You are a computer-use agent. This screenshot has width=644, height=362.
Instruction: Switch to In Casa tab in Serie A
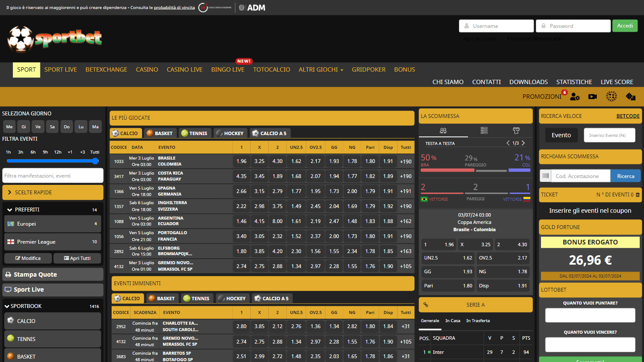(453, 321)
